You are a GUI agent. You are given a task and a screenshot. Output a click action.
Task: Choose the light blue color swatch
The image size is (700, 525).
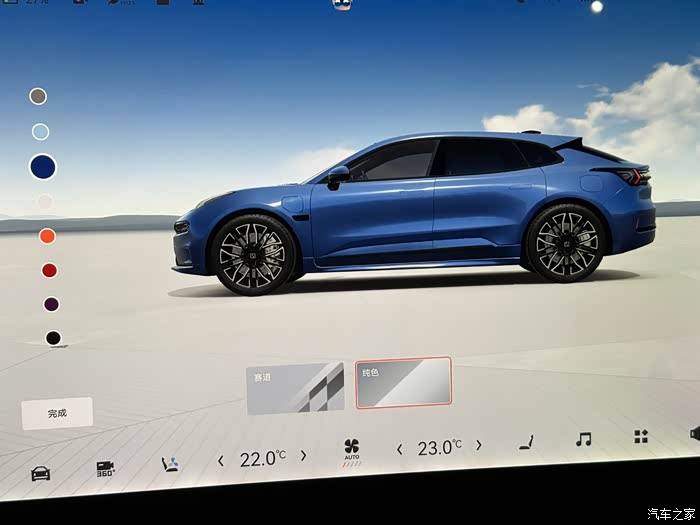(x=40, y=131)
